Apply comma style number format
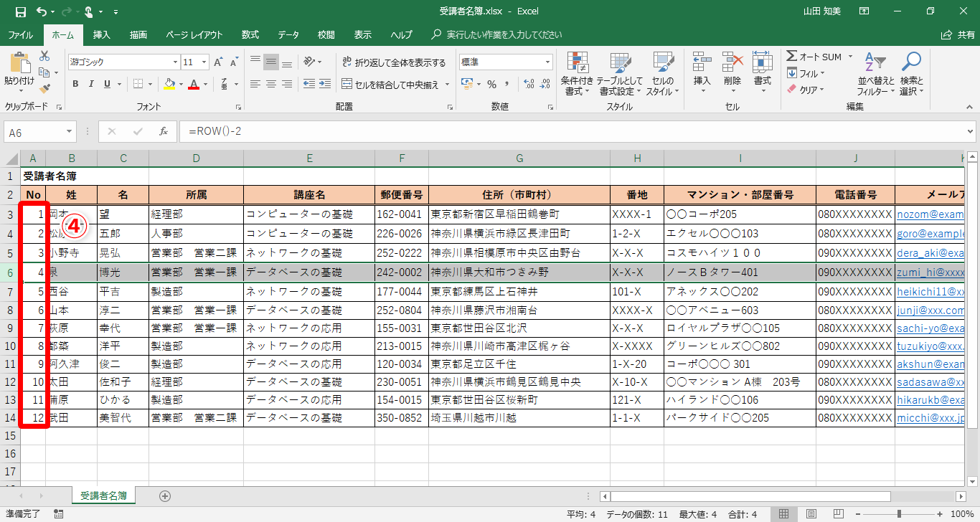This screenshot has height=522, width=980. 508,84
